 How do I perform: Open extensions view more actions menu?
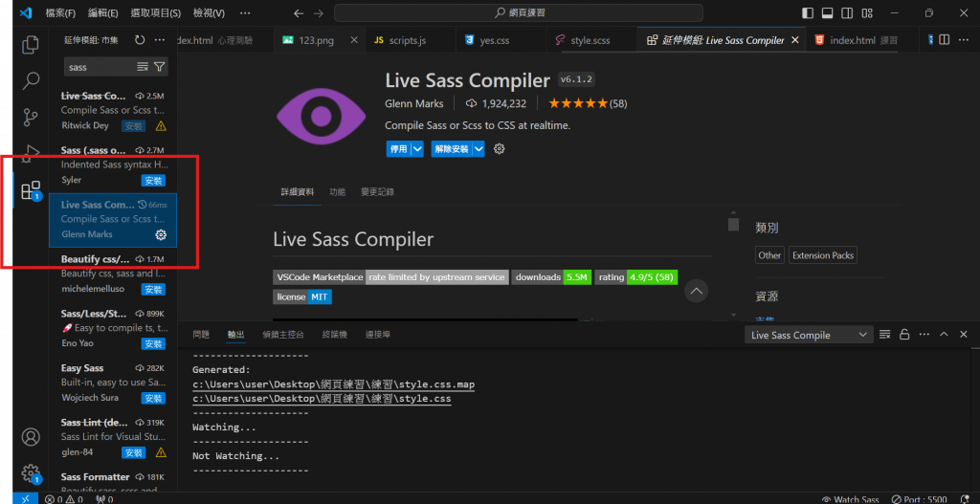point(160,40)
